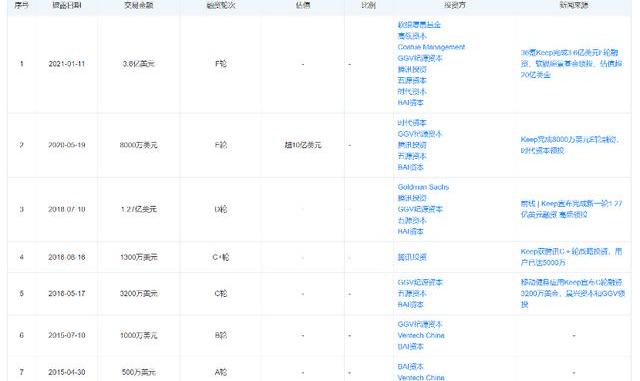Open the news link about Tencent's C+轮 investment
This screenshot has width=640, height=381.
pyautogui.click(x=571, y=257)
